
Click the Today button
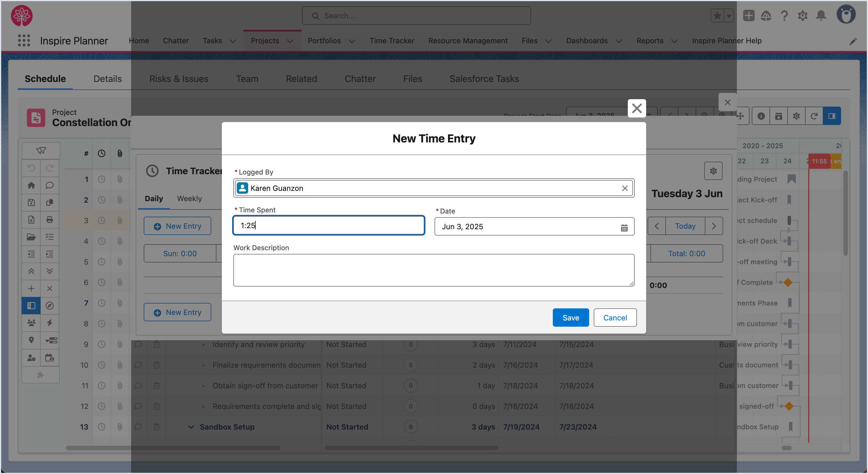(685, 226)
